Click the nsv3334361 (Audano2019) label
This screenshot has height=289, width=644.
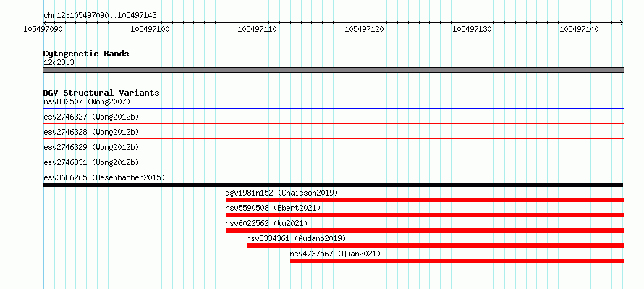click(x=296, y=238)
